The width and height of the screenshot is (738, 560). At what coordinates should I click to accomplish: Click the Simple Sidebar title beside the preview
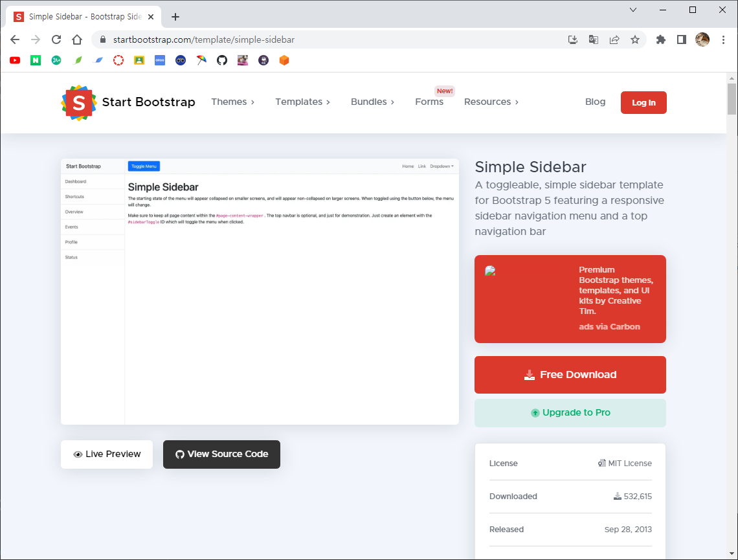click(530, 167)
